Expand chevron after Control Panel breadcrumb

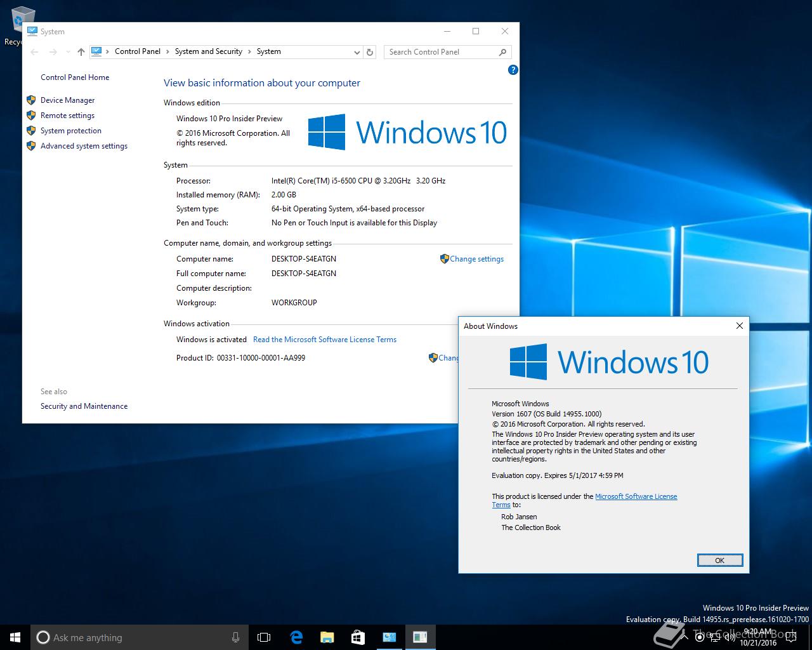[167, 52]
